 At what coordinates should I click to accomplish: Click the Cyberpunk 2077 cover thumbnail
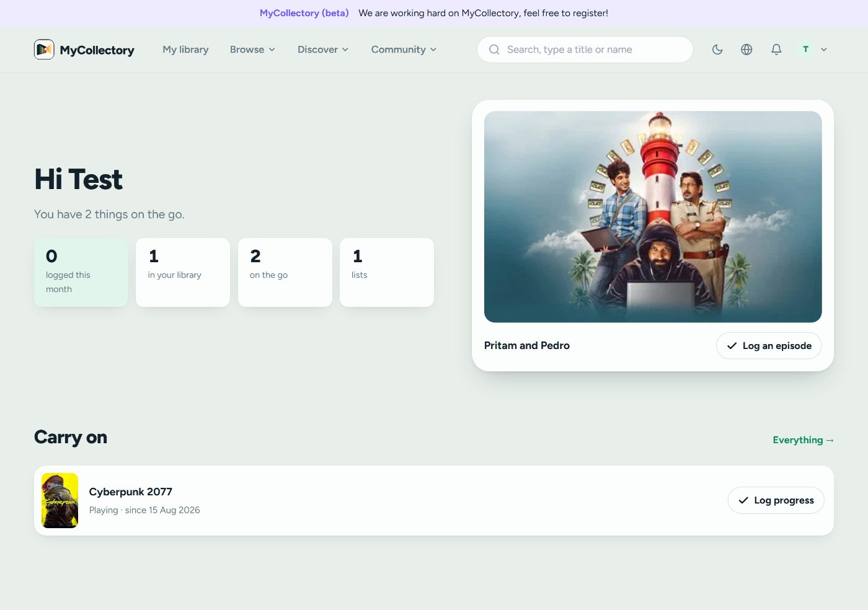[60, 500]
